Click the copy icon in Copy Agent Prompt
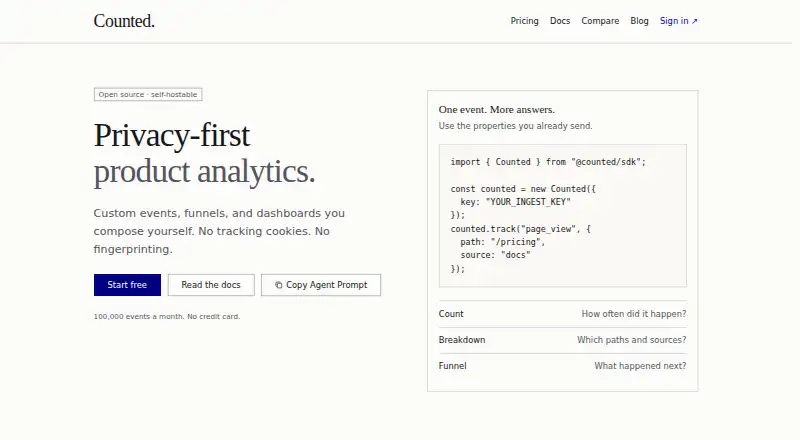Viewport: 800px width, 440px height. [279, 285]
